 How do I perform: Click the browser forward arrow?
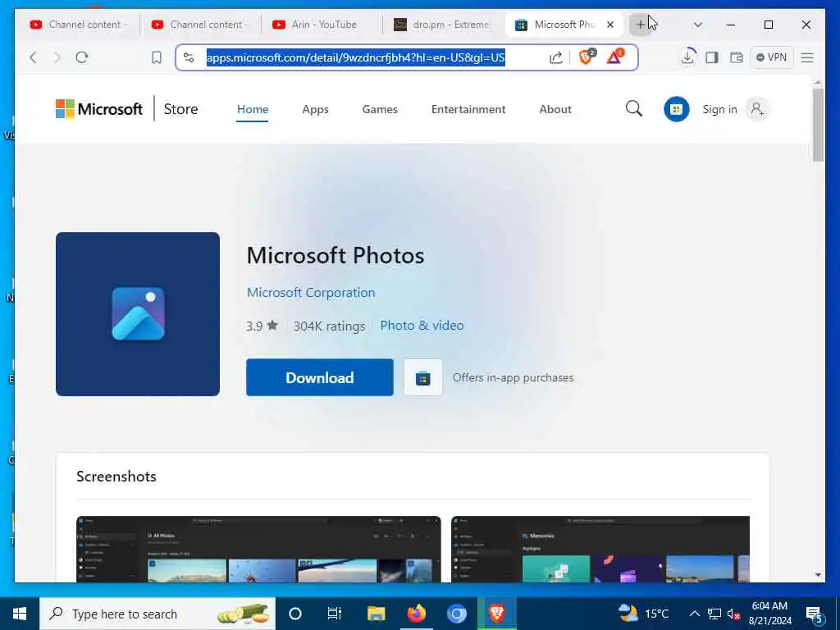pos(57,57)
